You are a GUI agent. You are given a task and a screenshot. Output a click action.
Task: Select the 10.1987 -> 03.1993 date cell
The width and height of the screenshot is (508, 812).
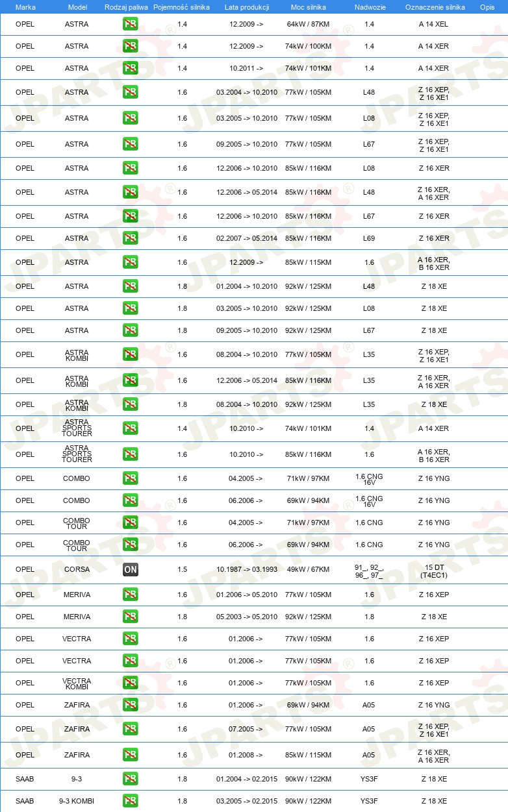tap(247, 569)
